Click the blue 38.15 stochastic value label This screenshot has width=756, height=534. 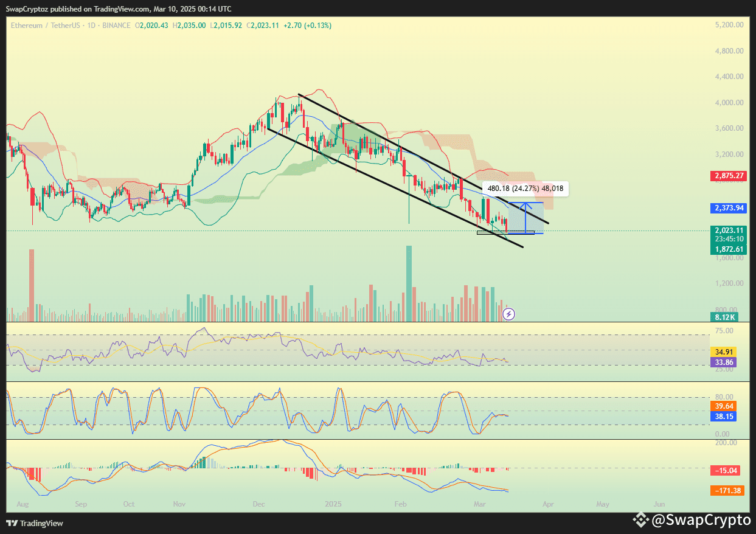[724, 417]
